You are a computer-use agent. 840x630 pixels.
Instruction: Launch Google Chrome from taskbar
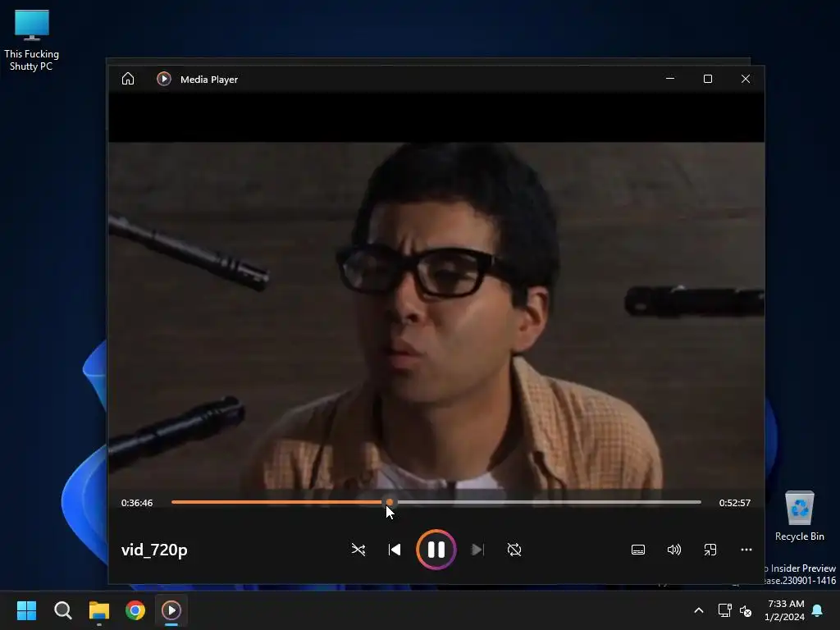[x=135, y=610]
